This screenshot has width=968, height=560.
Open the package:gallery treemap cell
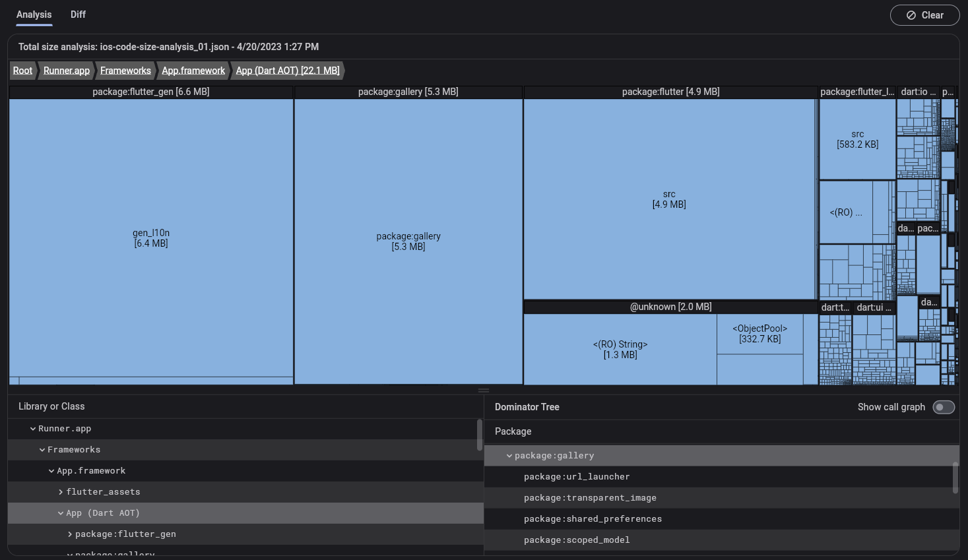point(408,241)
